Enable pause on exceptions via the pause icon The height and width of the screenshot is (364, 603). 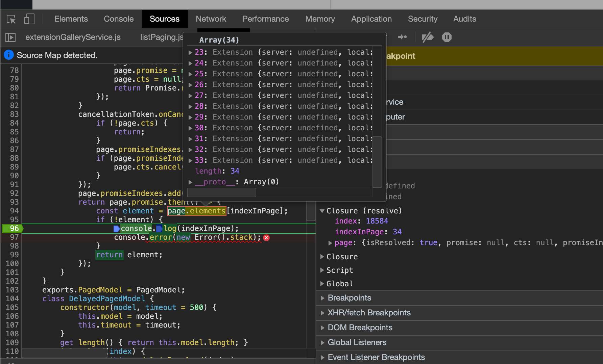coord(447,37)
